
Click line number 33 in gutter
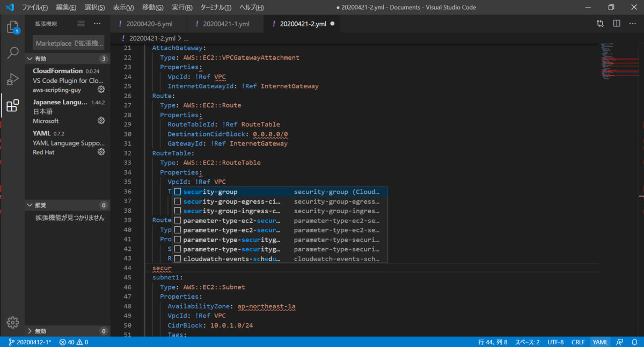coord(128,163)
